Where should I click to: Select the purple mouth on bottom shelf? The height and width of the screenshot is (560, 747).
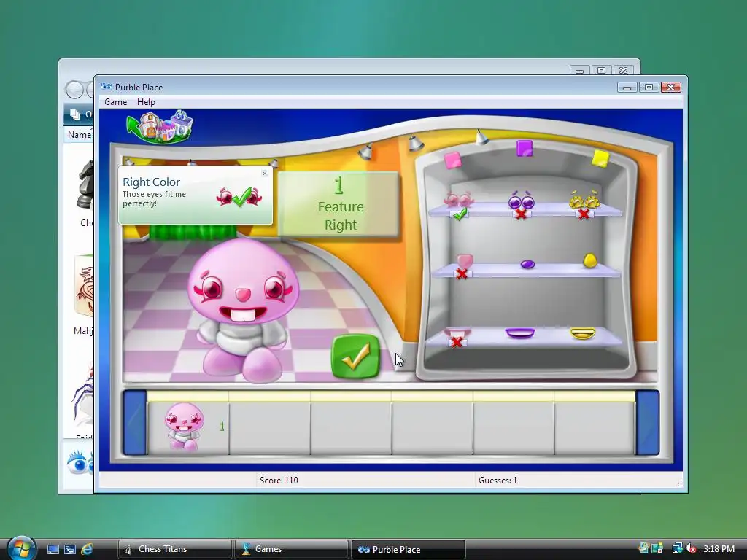pyautogui.click(x=519, y=332)
